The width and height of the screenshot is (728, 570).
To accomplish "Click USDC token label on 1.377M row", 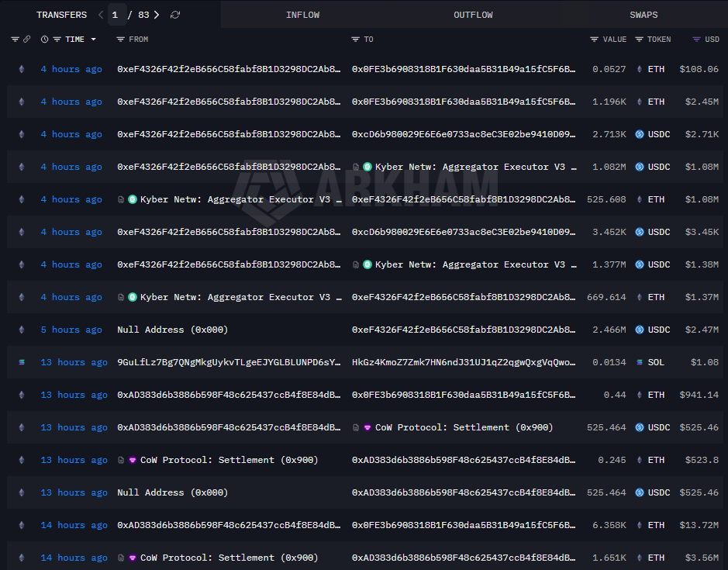I will click(659, 264).
